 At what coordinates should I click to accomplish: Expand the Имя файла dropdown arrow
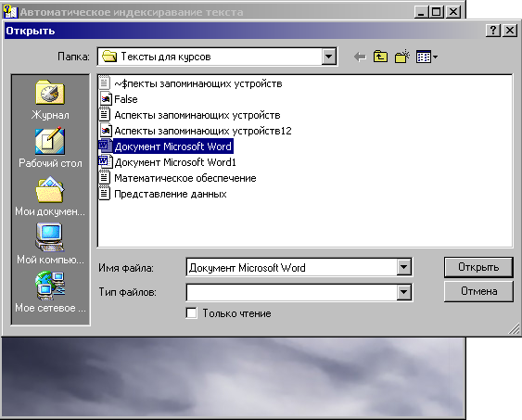403,267
